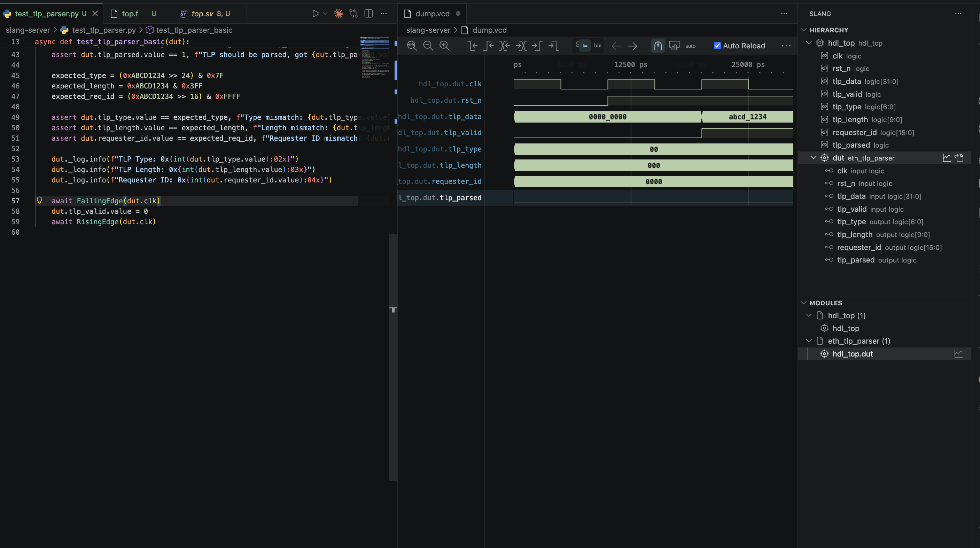Select hdl_top.dut.rst_n signal label

(x=446, y=100)
